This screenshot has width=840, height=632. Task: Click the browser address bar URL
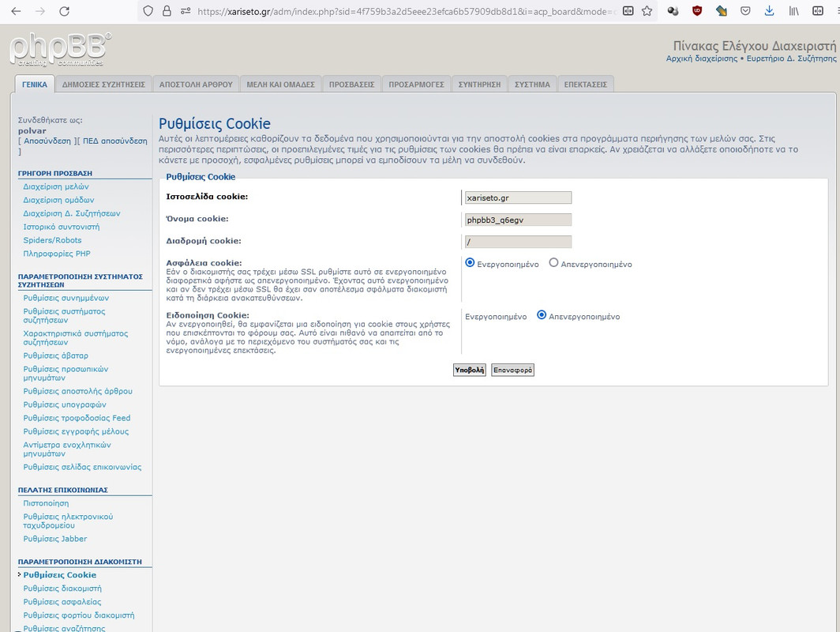point(406,11)
